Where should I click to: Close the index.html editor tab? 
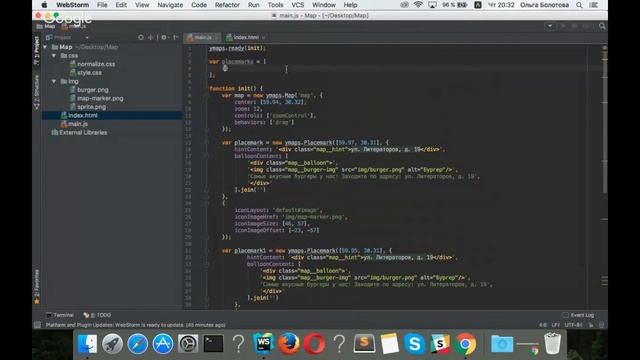264,38
